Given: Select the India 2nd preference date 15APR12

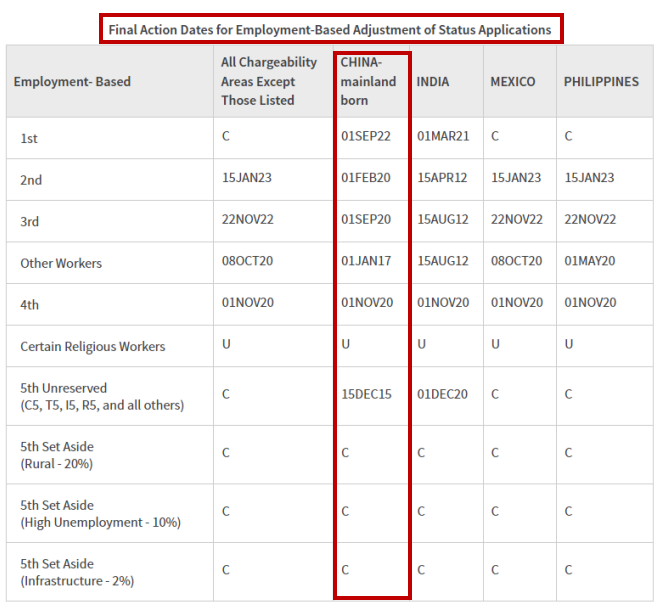Looking at the screenshot, I should (442, 177).
